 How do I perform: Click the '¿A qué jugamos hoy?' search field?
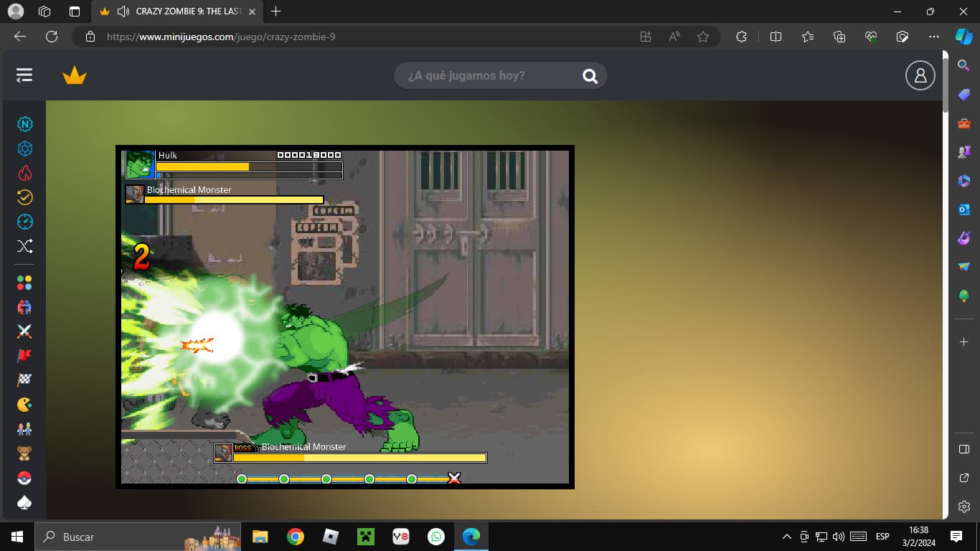488,76
